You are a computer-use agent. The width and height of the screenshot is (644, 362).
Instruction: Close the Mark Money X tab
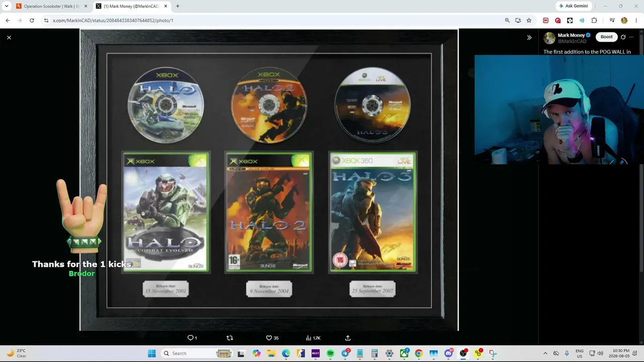166,6
